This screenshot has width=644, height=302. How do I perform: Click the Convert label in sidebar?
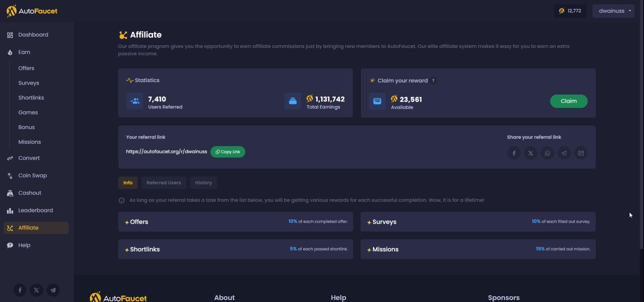[x=29, y=158]
